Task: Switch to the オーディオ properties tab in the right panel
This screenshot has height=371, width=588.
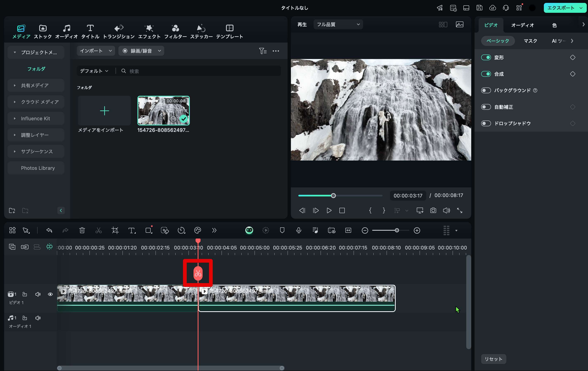Action: [x=522, y=25]
